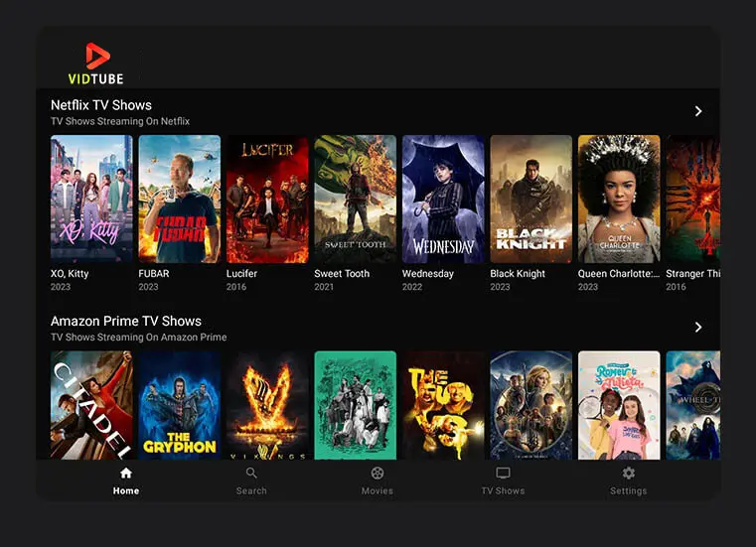Open the Black Knight poster

coord(531,199)
